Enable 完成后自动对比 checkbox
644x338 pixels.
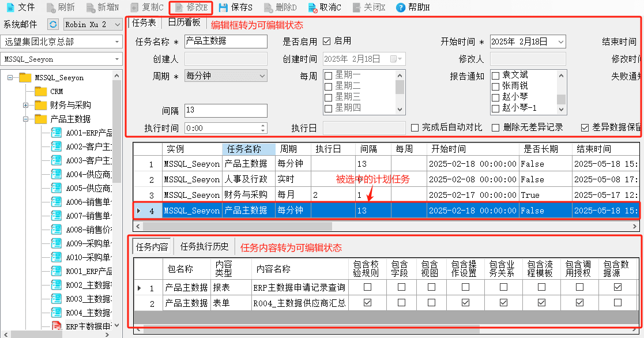point(415,127)
